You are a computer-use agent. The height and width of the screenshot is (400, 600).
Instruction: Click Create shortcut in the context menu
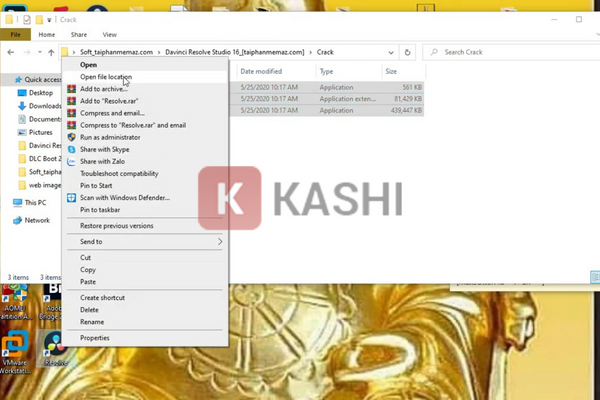click(102, 298)
